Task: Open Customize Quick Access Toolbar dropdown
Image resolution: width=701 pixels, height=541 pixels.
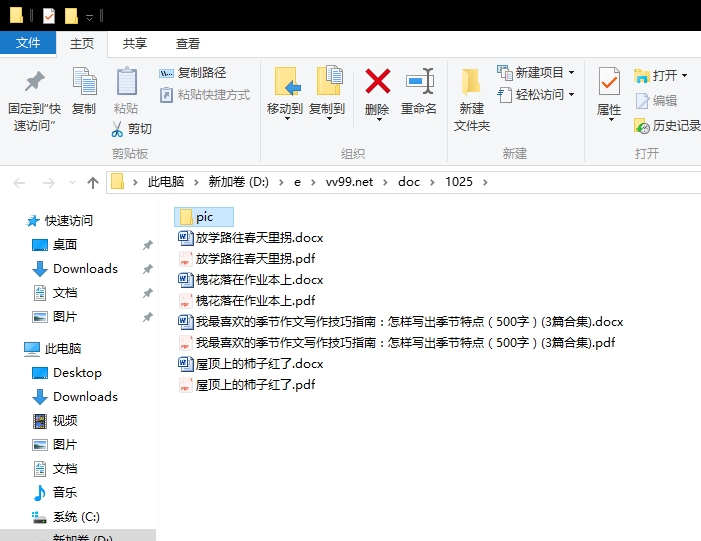Action: pos(89,17)
